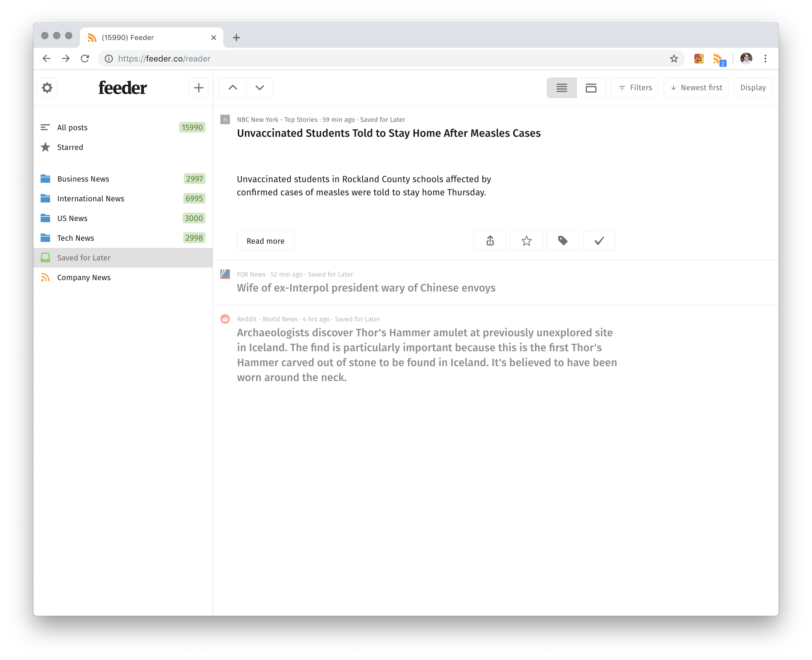The height and width of the screenshot is (660, 812).
Task: Open the orange triangle browser extension
Action: pyautogui.click(x=699, y=59)
